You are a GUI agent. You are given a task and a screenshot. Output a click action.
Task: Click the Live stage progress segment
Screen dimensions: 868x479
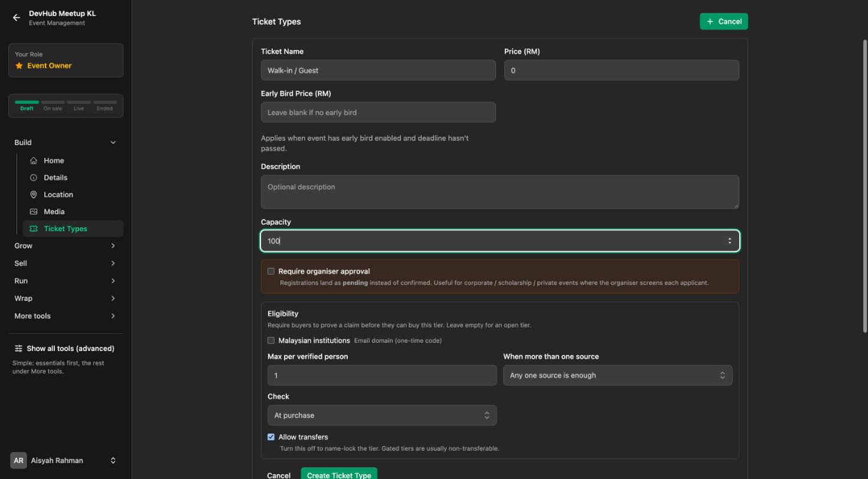tap(79, 105)
